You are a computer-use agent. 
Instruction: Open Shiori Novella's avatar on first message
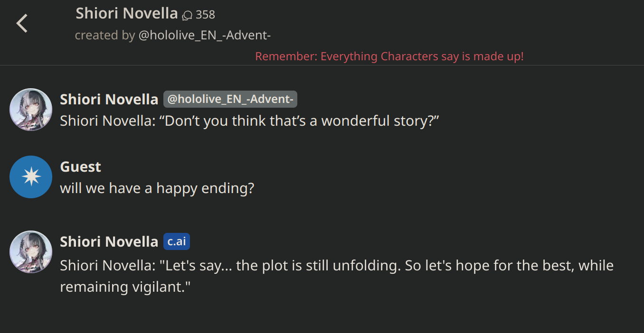[x=31, y=110]
